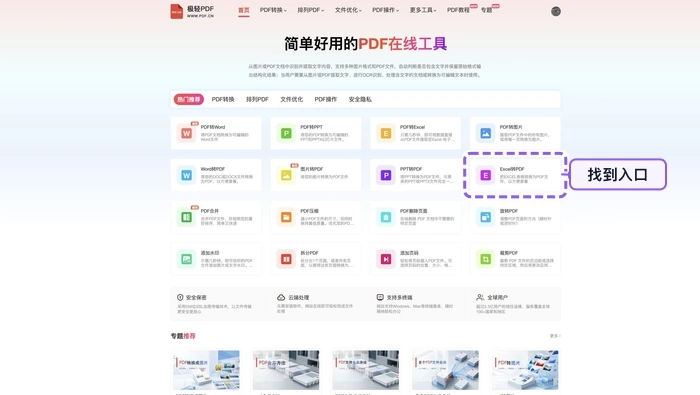
Task: Click the 支持多终端 feature heading
Action: click(x=399, y=297)
